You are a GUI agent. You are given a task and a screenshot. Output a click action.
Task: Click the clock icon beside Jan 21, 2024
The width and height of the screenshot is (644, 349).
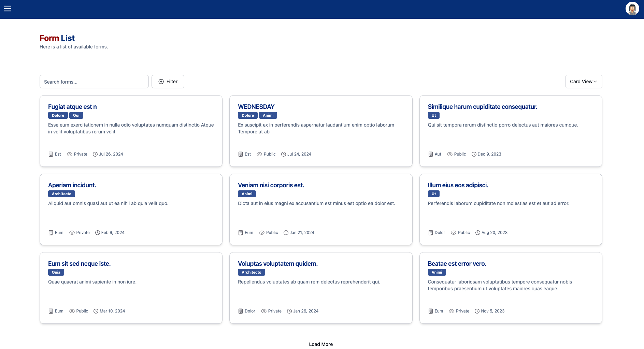[286, 233]
